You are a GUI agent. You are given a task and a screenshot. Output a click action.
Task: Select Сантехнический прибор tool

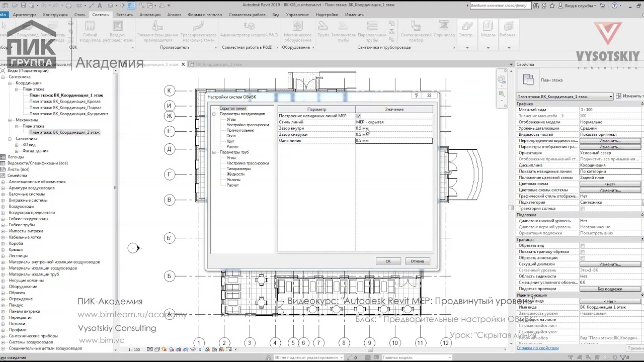416,31
